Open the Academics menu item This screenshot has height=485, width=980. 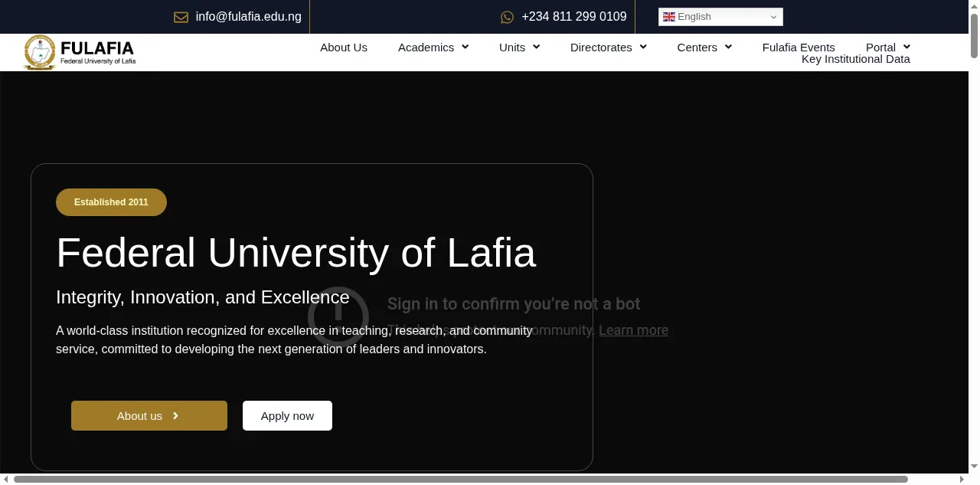(x=426, y=48)
